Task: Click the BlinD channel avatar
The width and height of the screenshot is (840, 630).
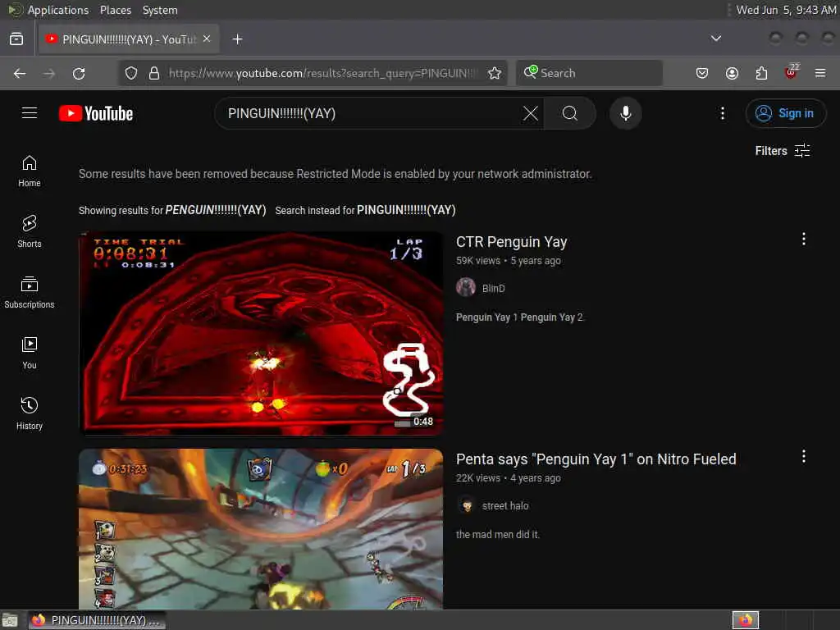Action: (x=466, y=288)
